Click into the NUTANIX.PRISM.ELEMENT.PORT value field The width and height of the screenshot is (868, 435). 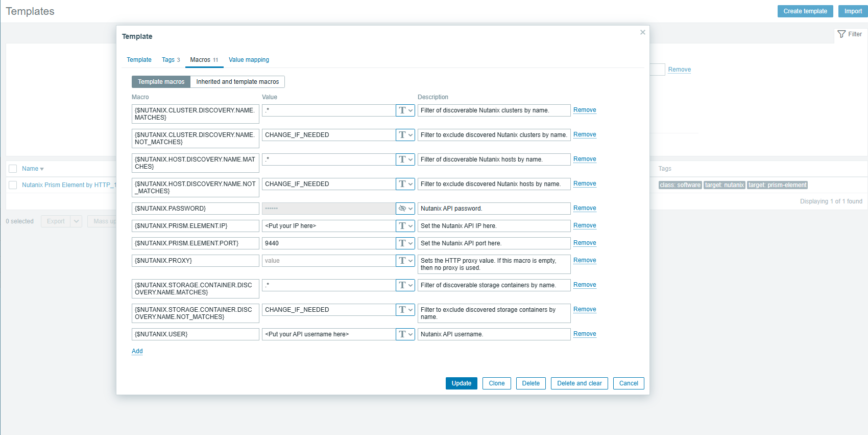point(328,243)
